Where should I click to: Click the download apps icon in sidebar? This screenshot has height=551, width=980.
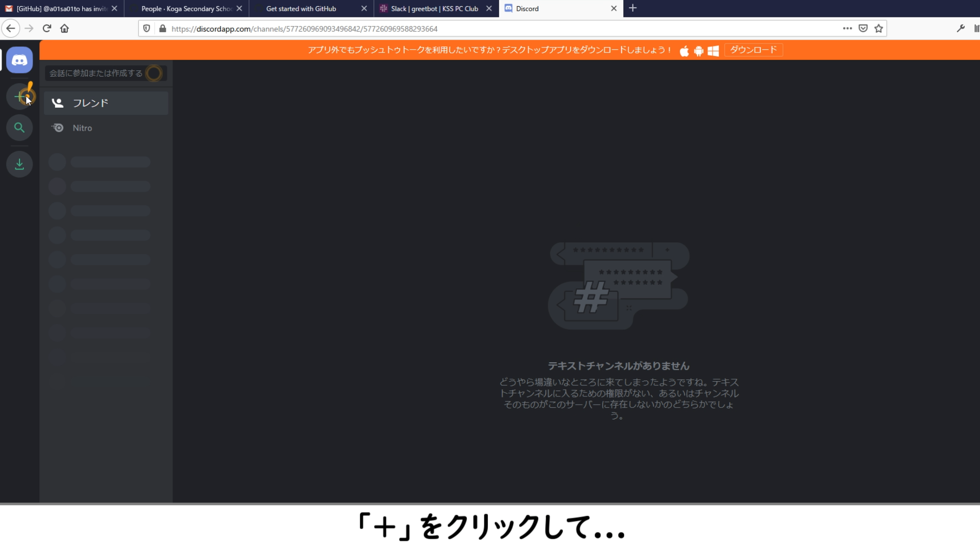point(19,164)
